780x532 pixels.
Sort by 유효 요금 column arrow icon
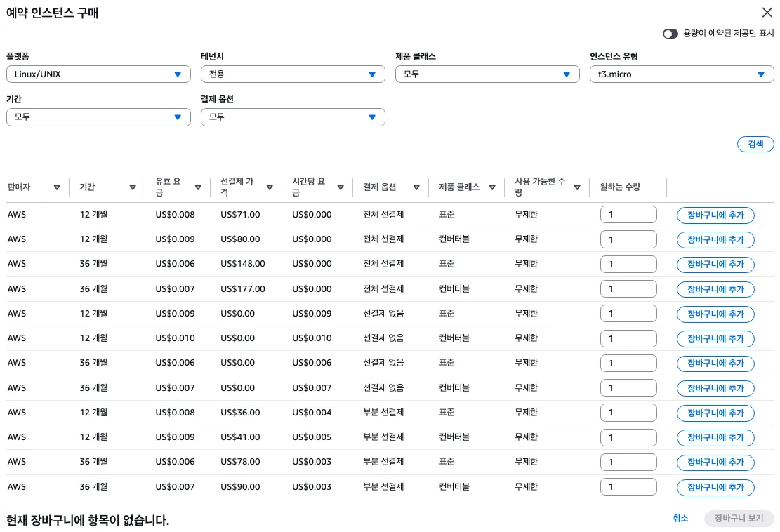198,187
